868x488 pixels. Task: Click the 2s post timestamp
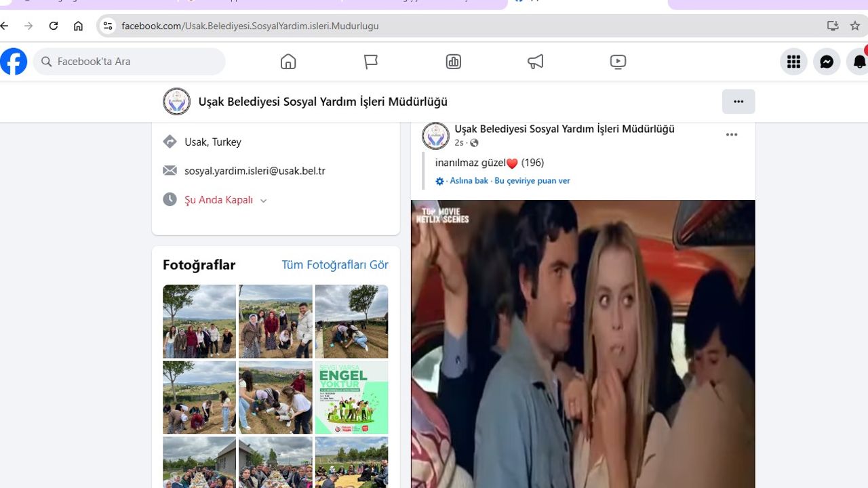tap(459, 143)
